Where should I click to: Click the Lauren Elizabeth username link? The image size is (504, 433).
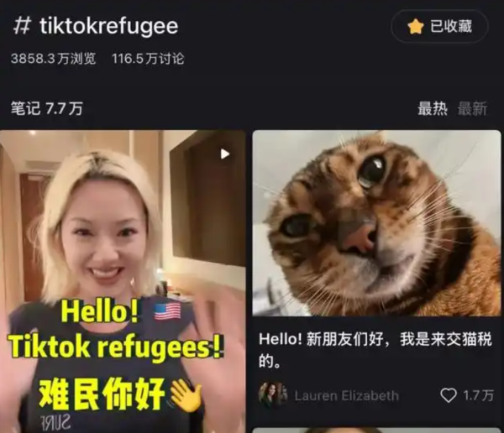click(346, 396)
